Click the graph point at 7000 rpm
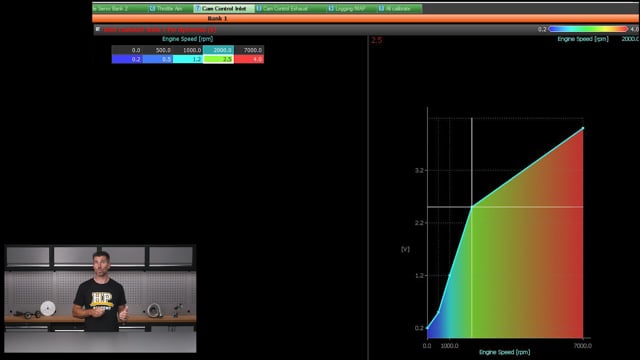The image size is (640, 360). click(583, 128)
